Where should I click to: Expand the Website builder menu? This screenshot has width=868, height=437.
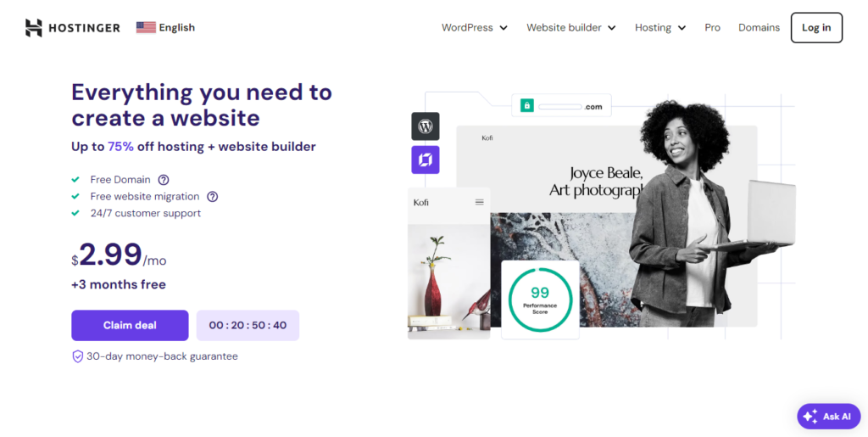tap(570, 28)
